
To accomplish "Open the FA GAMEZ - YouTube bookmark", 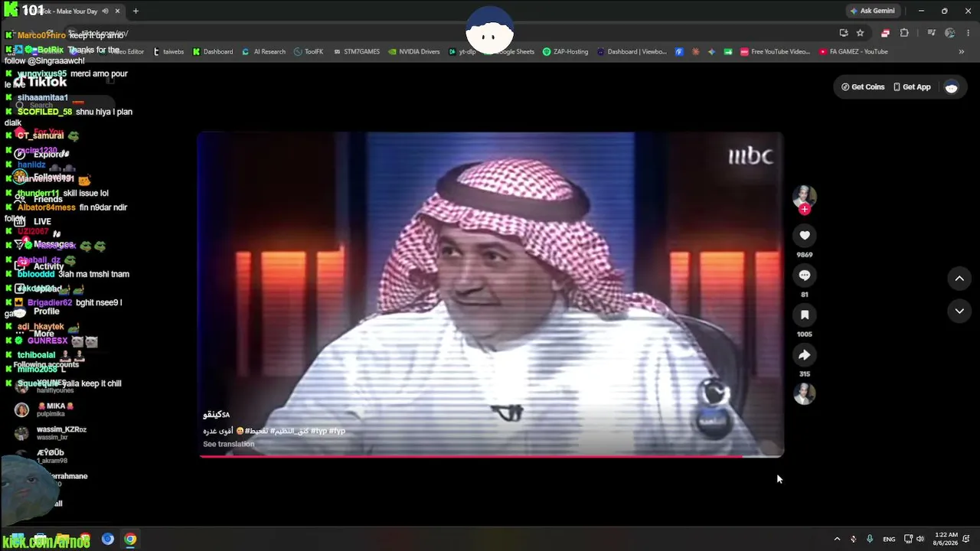I will (854, 52).
